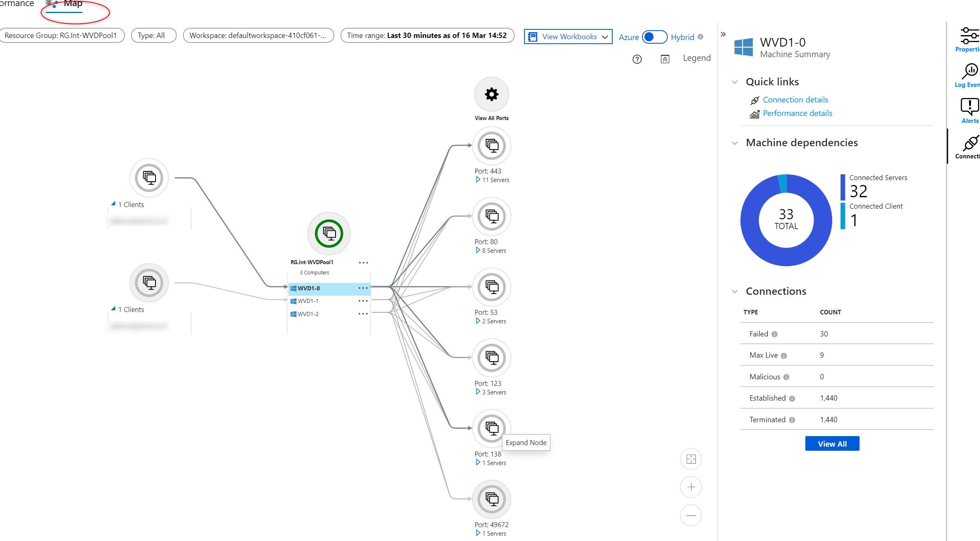Open the Alerts side panel

click(x=969, y=111)
